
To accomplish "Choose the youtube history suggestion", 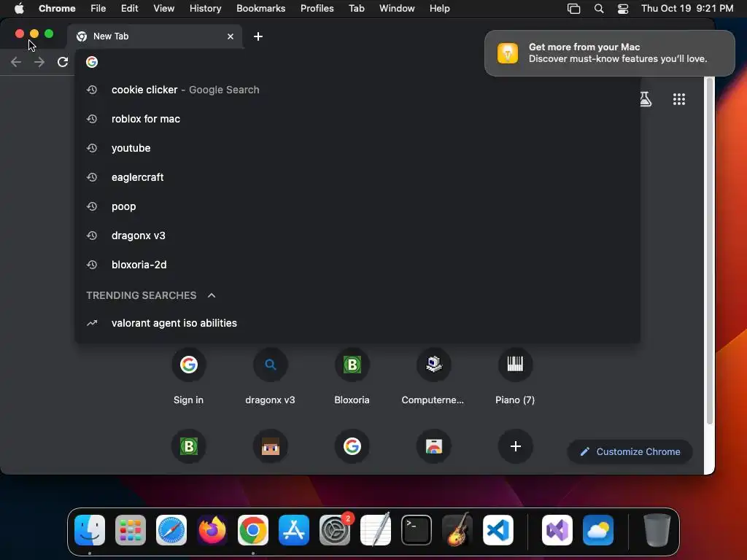I will tap(357, 148).
